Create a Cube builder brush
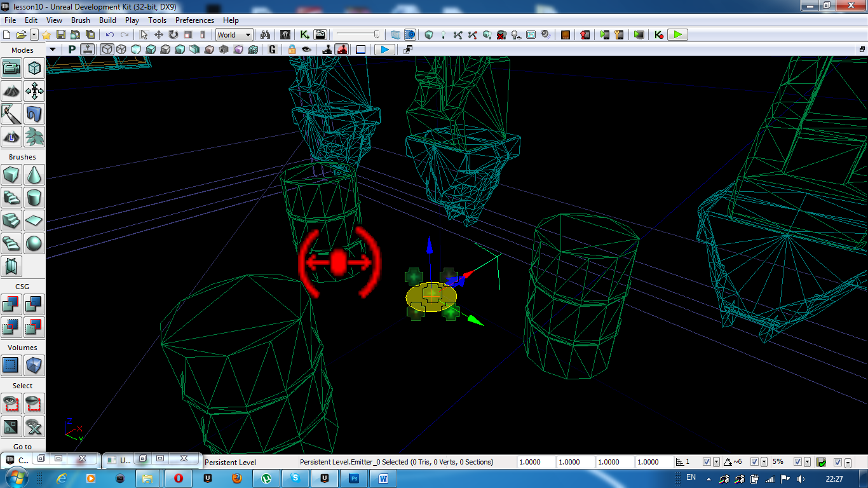Viewport: 868px width, 488px height. pyautogui.click(x=12, y=175)
